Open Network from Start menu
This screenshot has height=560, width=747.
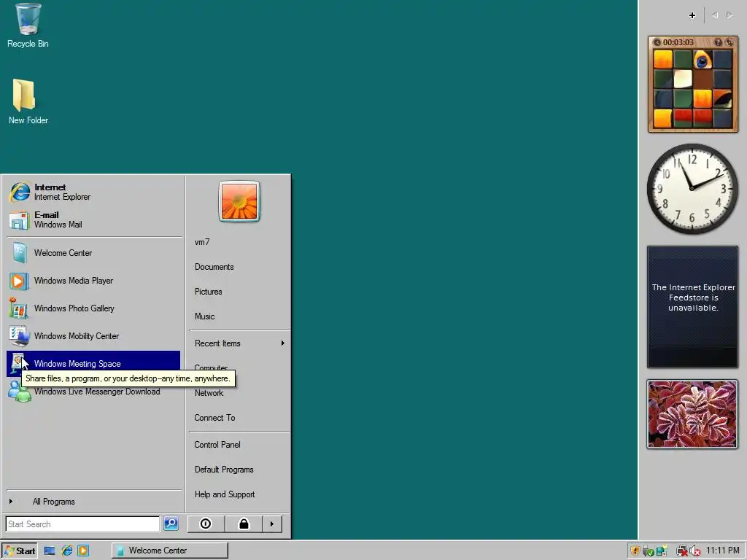coord(239,393)
